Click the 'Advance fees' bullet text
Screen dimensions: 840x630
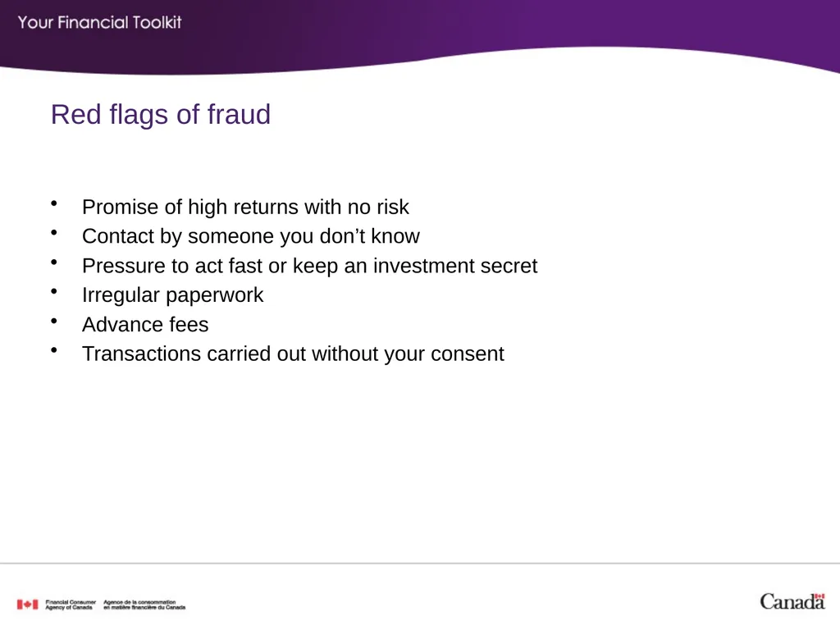[145, 325]
